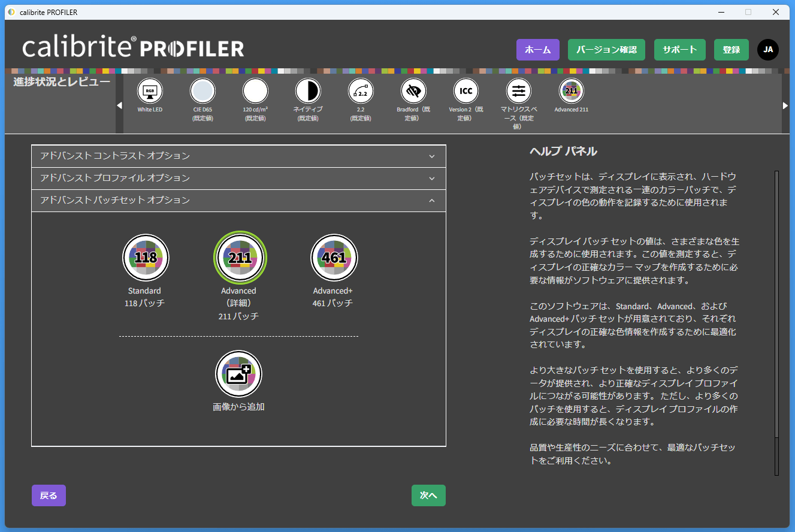Click the ICC Version 2 step icon

pos(466,92)
